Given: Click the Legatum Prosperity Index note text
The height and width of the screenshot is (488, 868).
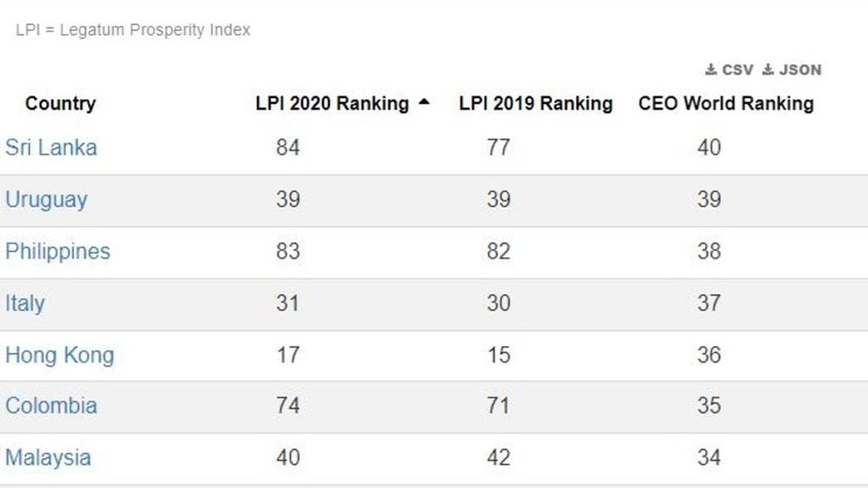Looking at the screenshot, I should [133, 30].
